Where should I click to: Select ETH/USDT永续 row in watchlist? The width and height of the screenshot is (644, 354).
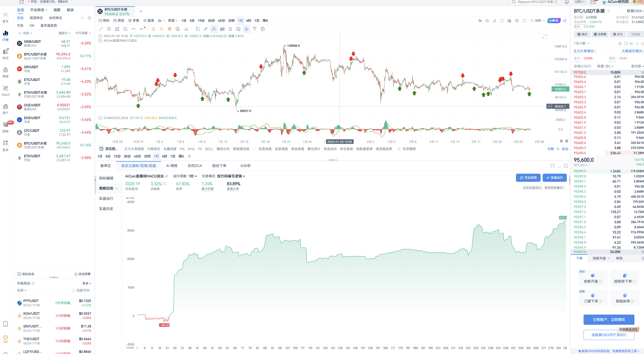click(54, 94)
